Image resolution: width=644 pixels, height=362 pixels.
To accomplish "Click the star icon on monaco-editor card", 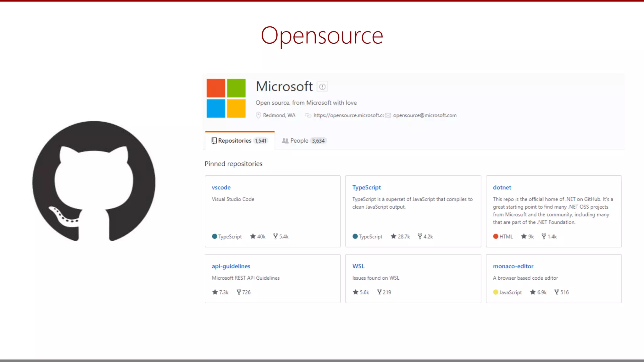I will (533, 292).
